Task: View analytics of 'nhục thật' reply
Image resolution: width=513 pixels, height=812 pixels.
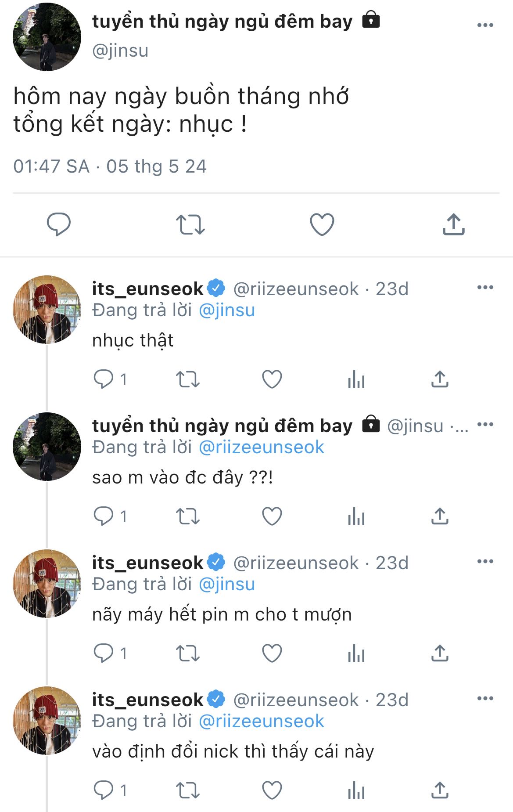Action: point(356,379)
